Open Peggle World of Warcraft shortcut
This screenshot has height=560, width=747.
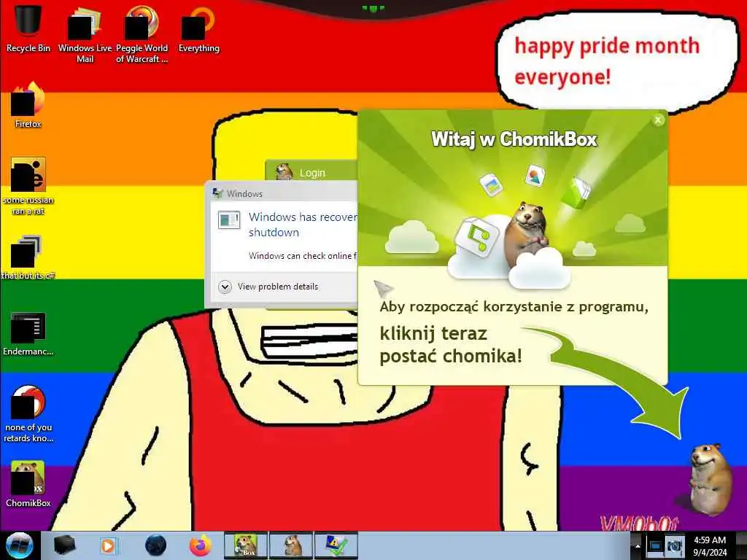[142, 34]
